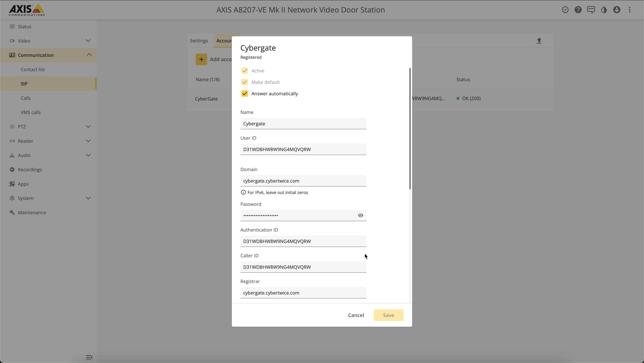
Task: Click the Save button
Action: [389, 315]
